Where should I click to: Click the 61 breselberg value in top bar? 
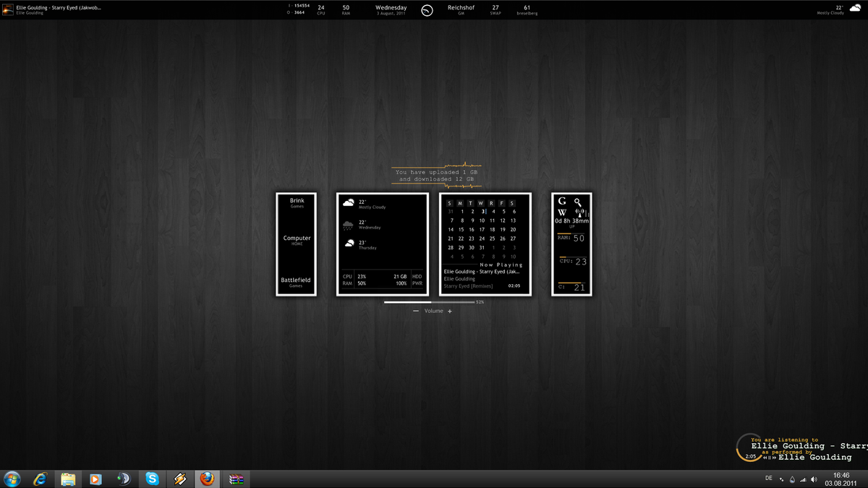tap(527, 9)
